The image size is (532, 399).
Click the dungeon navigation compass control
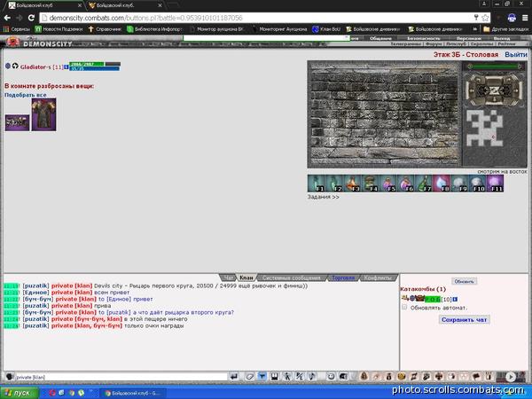494,90
